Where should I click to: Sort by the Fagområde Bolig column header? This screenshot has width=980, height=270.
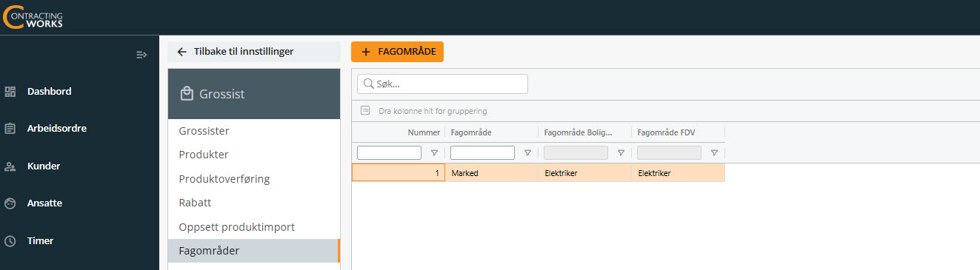tap(584, 132)
